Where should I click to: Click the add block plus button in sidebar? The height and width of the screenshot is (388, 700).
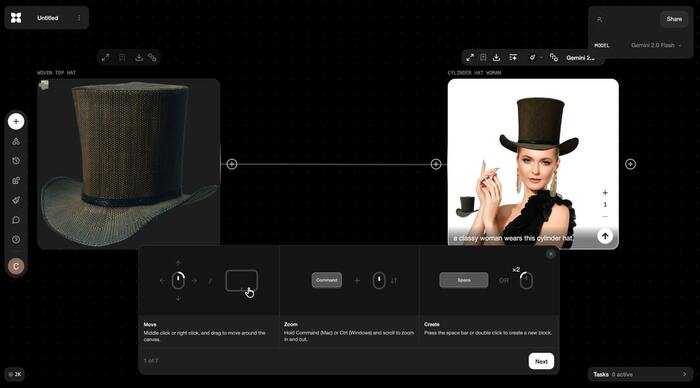pos(16,121)
